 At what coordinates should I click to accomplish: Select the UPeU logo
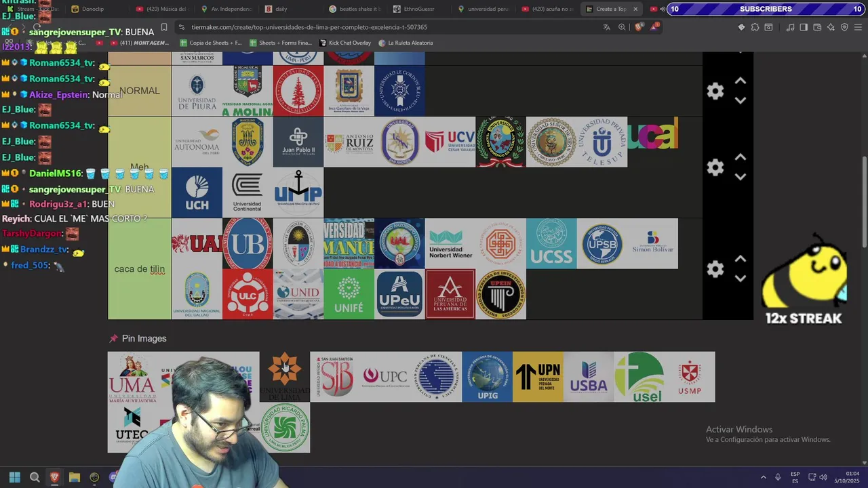399,294
